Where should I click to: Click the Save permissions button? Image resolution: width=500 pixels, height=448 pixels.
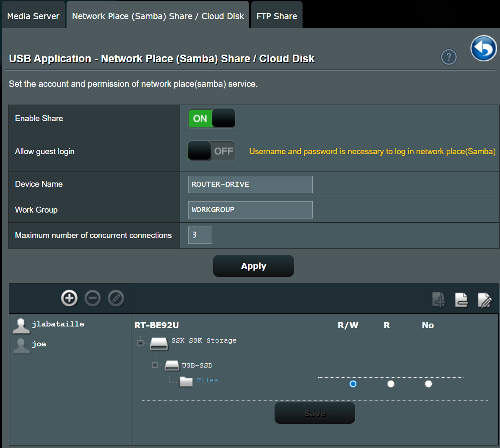(x=315, y=413)
